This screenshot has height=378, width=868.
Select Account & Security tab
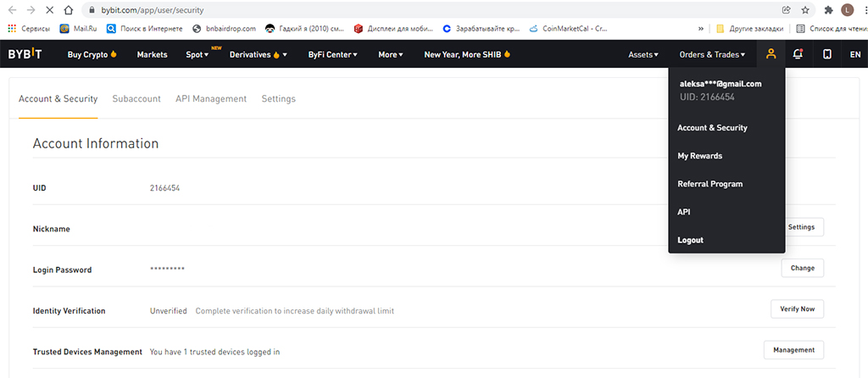pyautogui.click(x=58, y=98)
